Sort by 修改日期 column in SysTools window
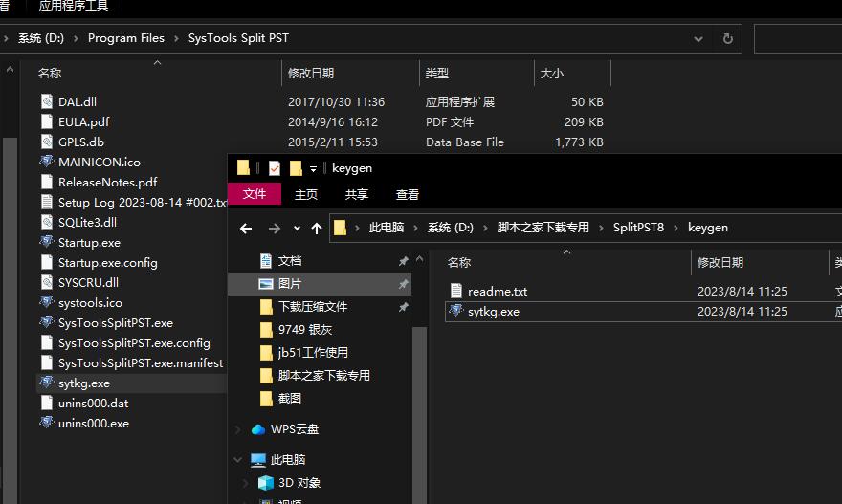Viewport: 842px width, 504px height. coord(350,73)
